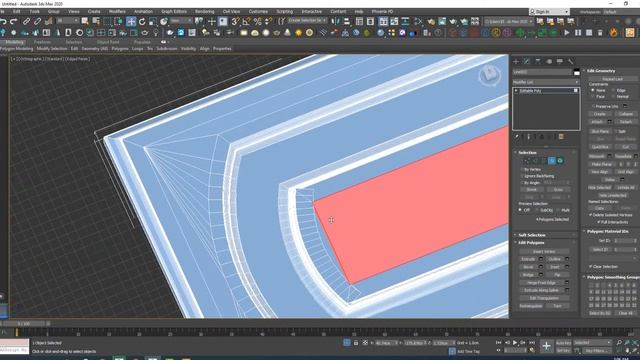Open the Display command panel tab
Viewport: 640px width, 360px height.
coord(560,61)
